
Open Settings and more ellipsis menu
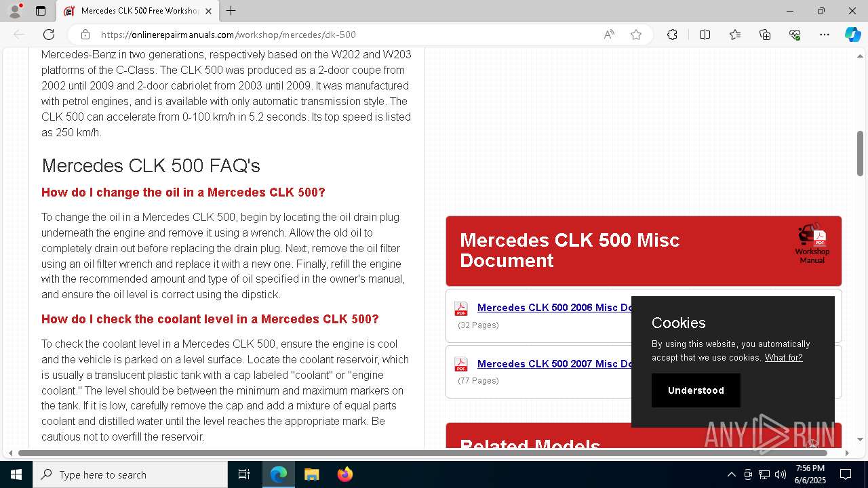coord(825,35)
